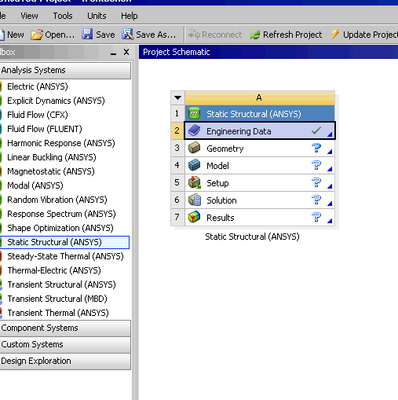Select Explicit Dynamics (ANSYS) system

(x=56, y=101)
